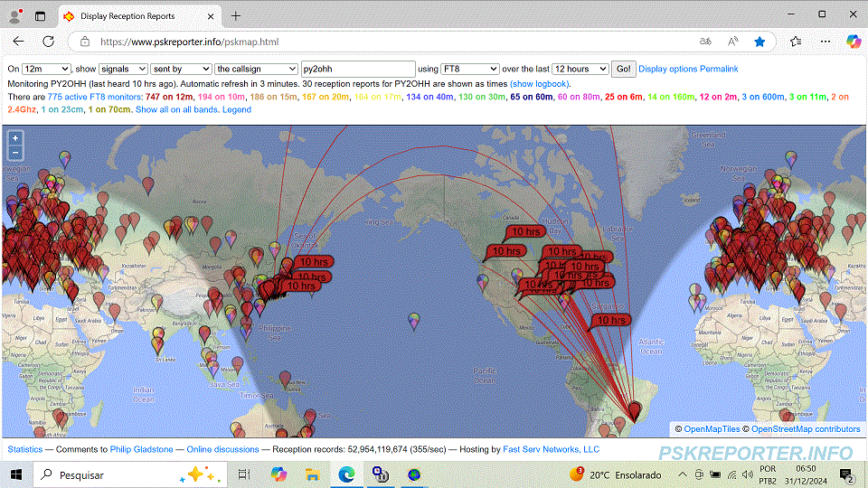
Task: Open tab actions menu
Action: (41, 16)
